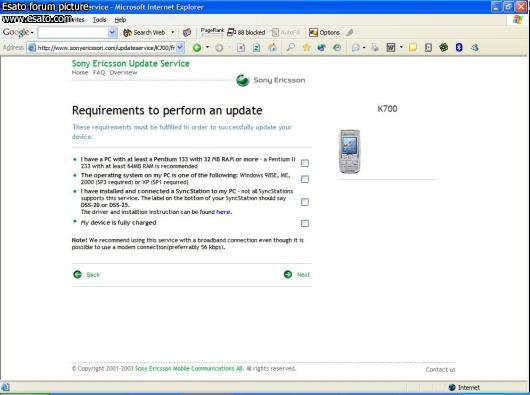
Task: Click the K700 phone thumbnail
Action: point(350,151)
